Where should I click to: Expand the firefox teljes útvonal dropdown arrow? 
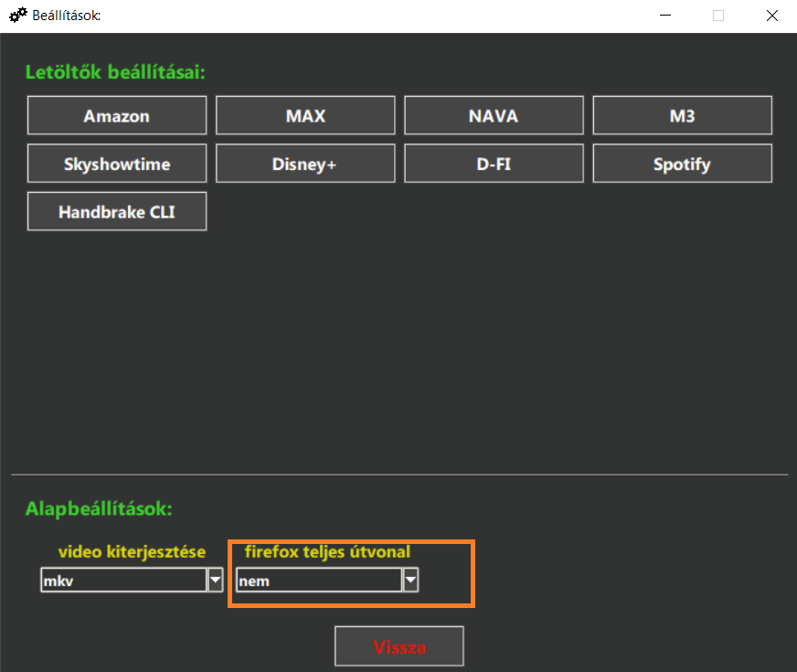410,580
